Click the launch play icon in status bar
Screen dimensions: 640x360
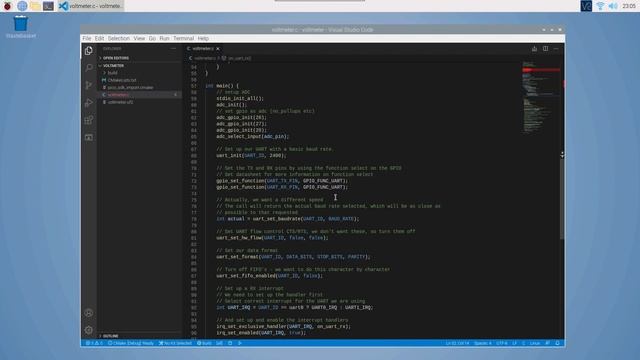pyautogui.click(x=240, y=343)
